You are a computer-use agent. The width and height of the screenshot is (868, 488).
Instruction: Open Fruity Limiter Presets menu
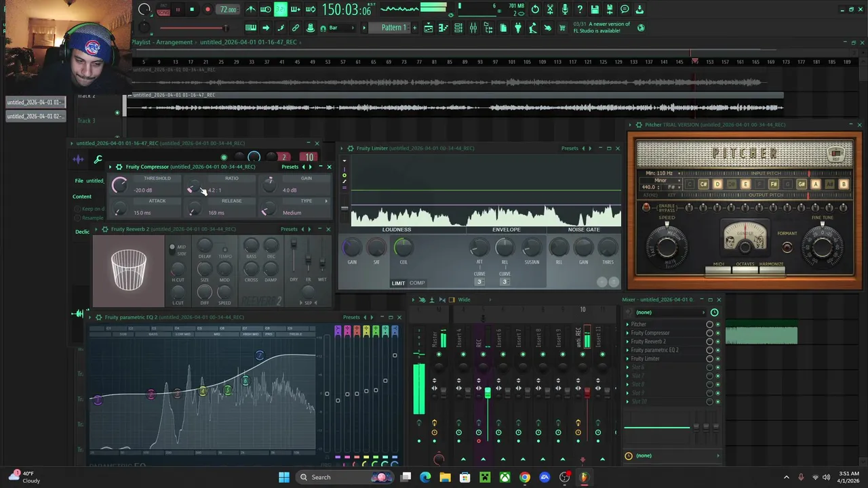(x=570, y=148)
